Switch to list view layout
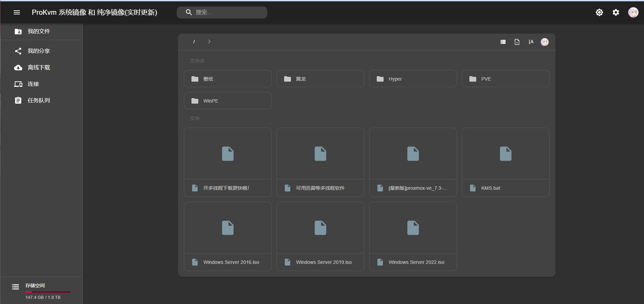This screenshot has height=304, width=644. point(503,42)
